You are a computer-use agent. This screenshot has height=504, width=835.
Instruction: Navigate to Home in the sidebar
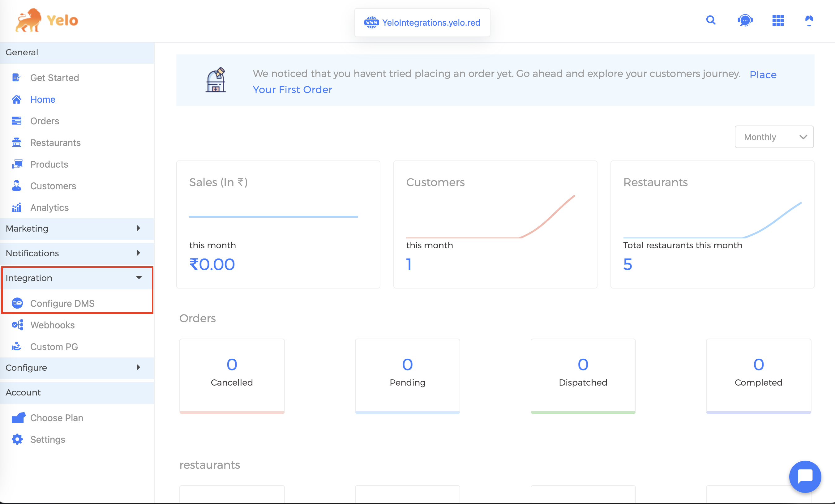[x=43, y=99]
